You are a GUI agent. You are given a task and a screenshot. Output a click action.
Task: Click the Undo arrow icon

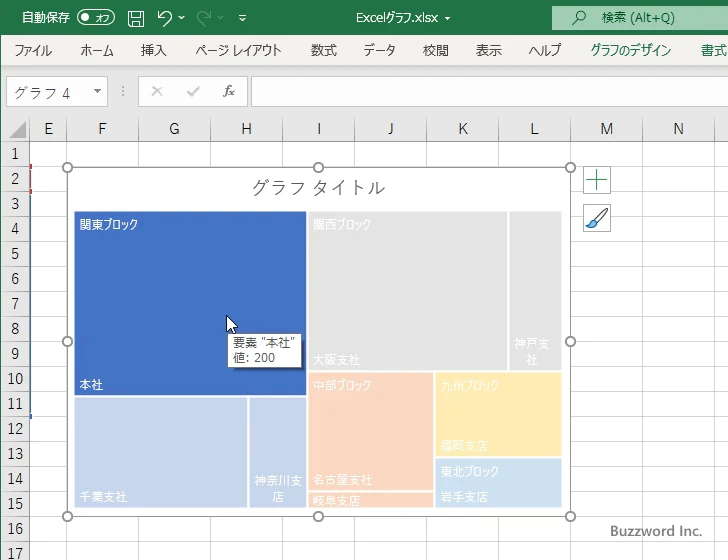tap(165, 18)
